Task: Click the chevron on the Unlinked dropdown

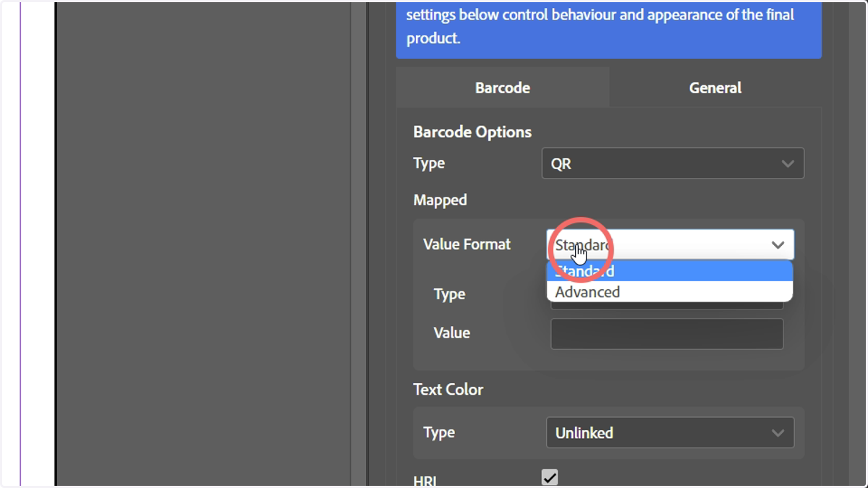Action: pyautogui.click(x=778, y=433)
